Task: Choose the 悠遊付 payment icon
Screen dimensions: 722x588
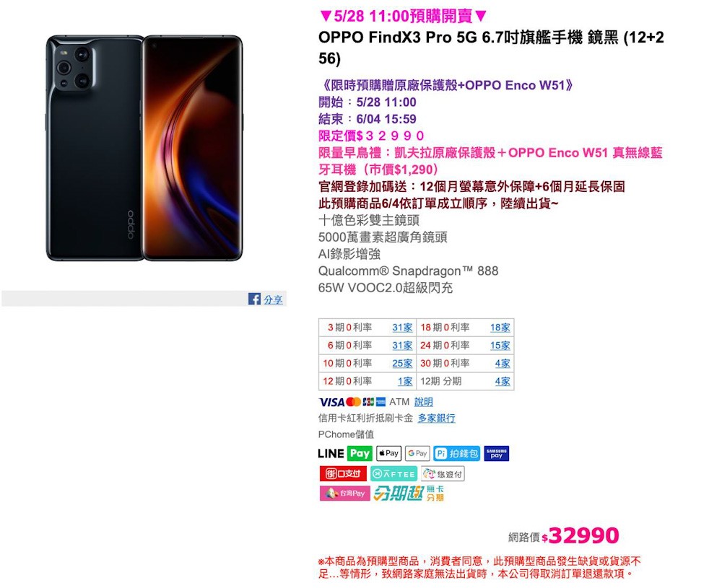Action: tap(443, 473)
